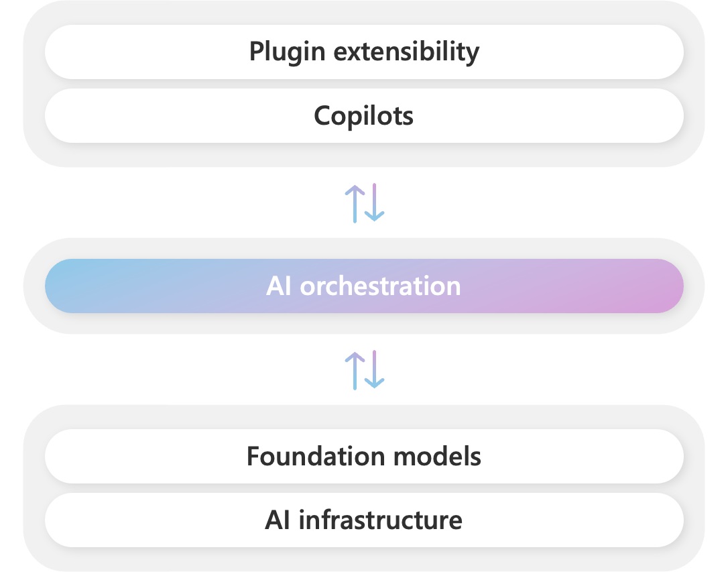Screen dimensions: 728x572
Task: Choose the AI infrastructure box
Action: tap(364, 520)
